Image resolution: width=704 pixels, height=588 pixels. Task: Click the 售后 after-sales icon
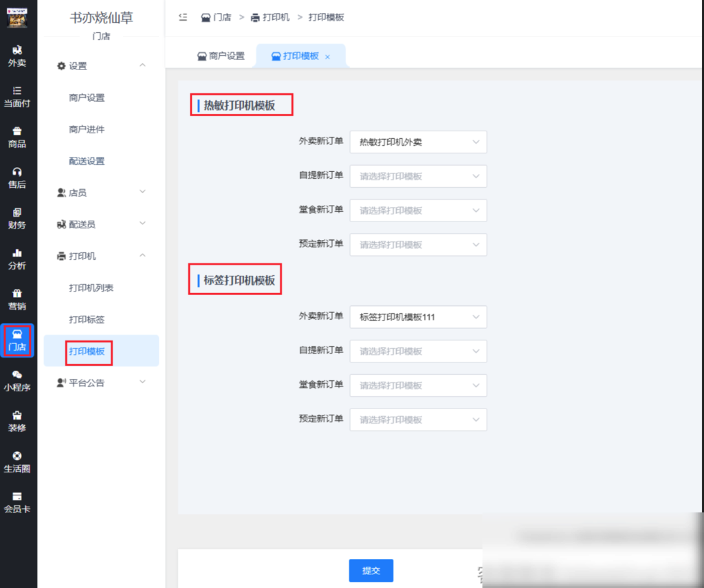[x=18, y=177]
